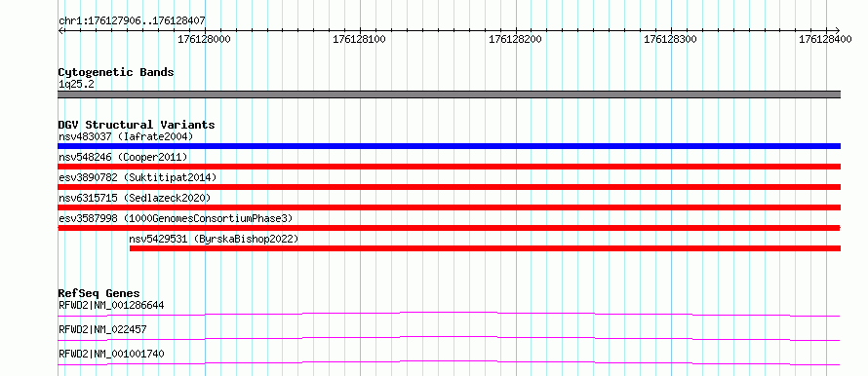Click the gray 1q25.2 cytogenetic band bar
Screen dimensions: 868x376
[x=450, y=94]
